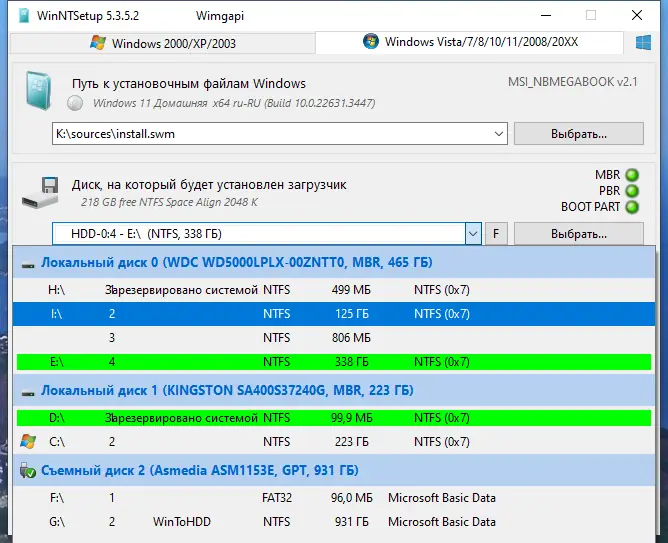Screen dimensions: 668x543
Task: Click the Съемный диск 2 Asmedia header
Action: [334, 470]
